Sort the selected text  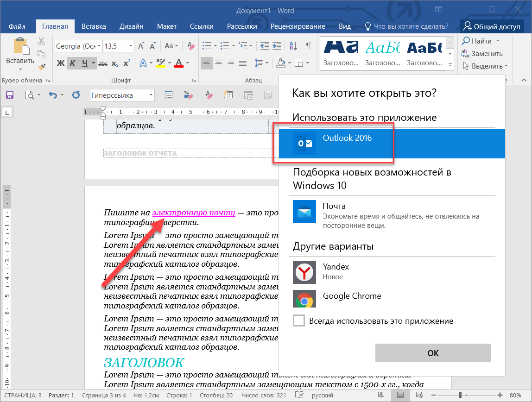point(293,46)
